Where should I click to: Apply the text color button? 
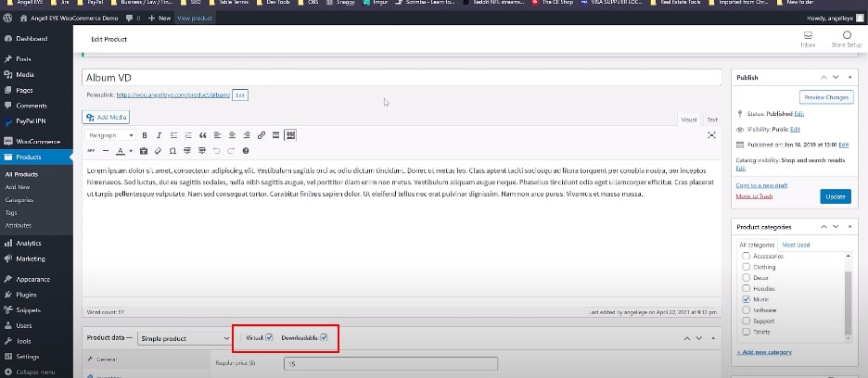[x=121, y=150]
